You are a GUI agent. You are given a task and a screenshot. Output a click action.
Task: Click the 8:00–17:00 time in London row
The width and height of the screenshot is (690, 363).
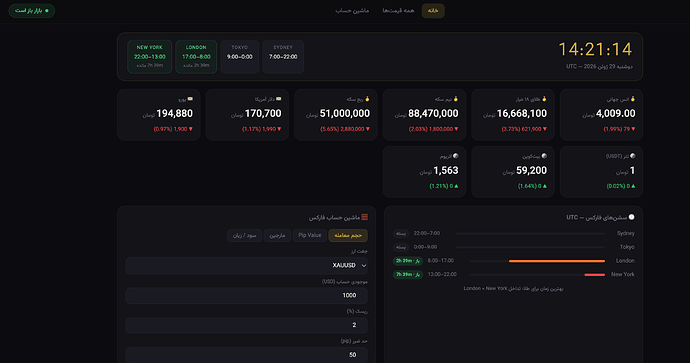440,260
